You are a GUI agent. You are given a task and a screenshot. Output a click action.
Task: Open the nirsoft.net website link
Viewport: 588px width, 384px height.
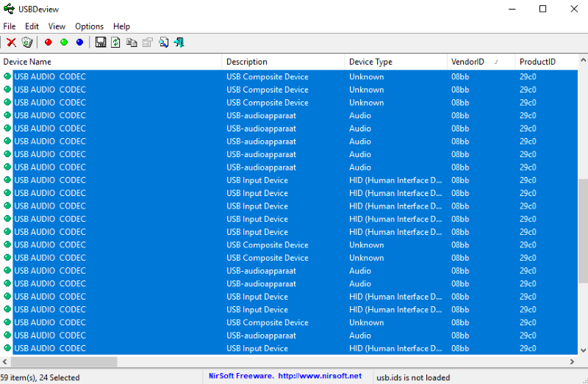pos(320,377)
